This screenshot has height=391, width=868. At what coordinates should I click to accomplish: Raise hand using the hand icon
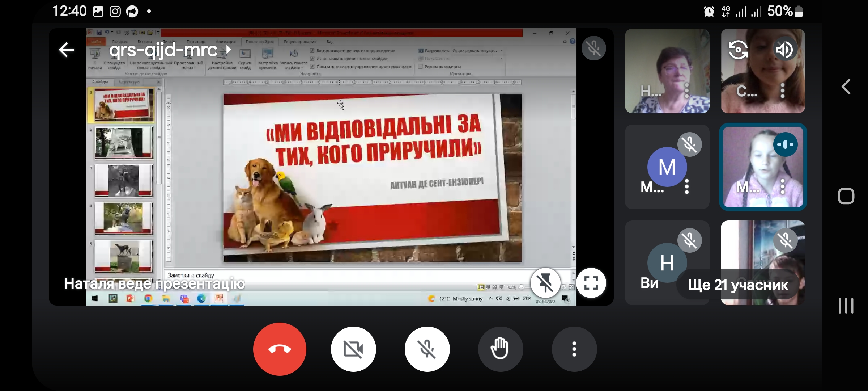[x=500, y=349]
